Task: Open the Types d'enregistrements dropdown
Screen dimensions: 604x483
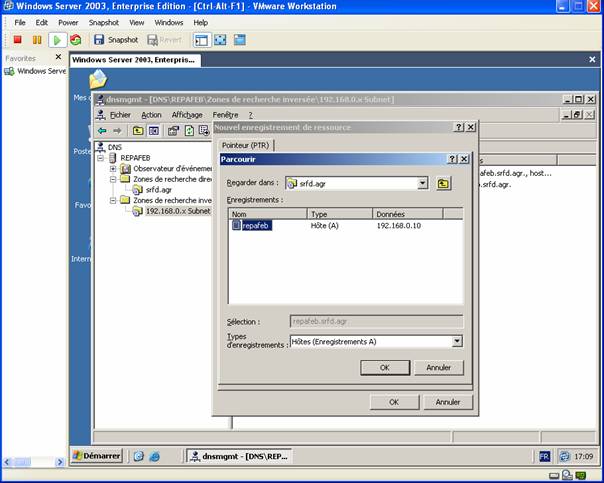Action: pyautogui.click(x=457, y=341)
